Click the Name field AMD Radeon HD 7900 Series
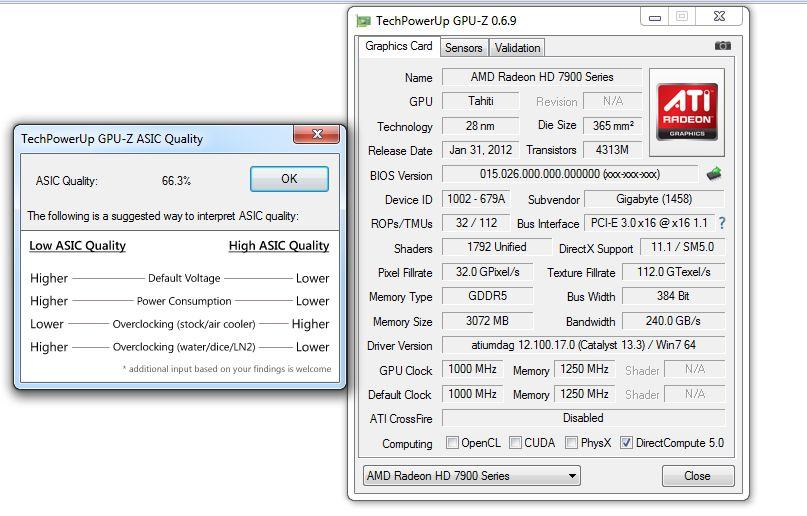The width and height of the screenshot is (807, 516). tap(542, 77)
